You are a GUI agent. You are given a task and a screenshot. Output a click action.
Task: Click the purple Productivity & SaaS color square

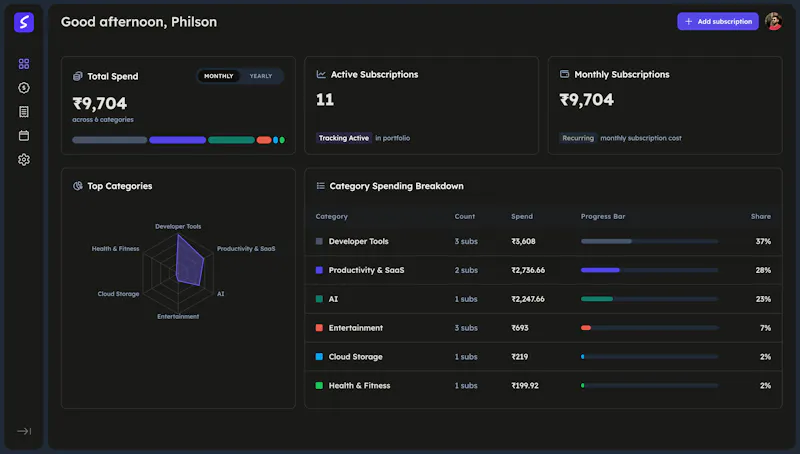tap(319, 270)
